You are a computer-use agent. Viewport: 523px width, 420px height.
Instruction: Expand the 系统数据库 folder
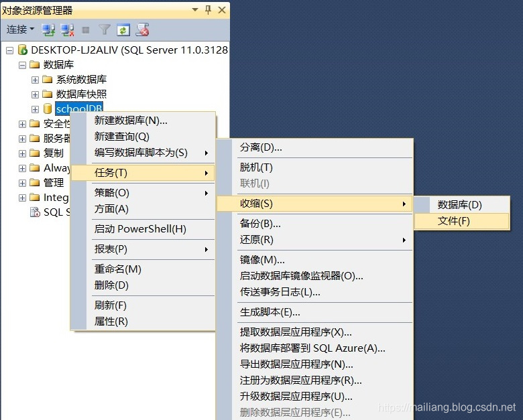(x=35, y=80)
